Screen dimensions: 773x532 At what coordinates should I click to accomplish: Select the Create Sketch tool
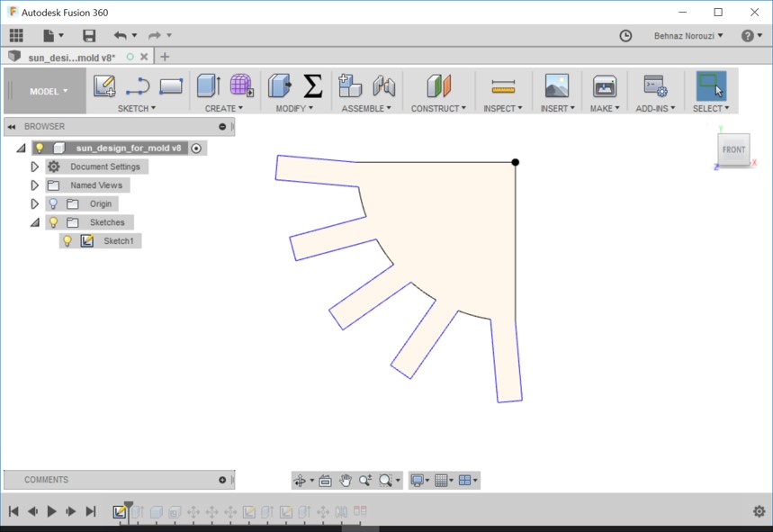click(x=104, y=86)
